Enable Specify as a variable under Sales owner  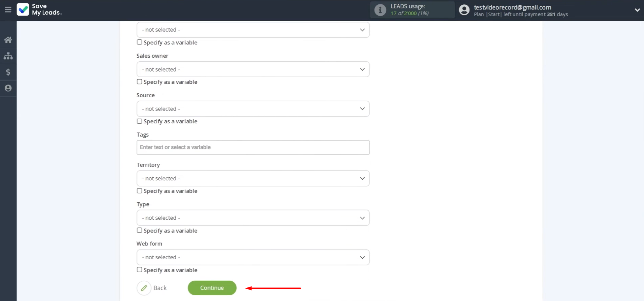pyautogui.click(x=139, y=82)
